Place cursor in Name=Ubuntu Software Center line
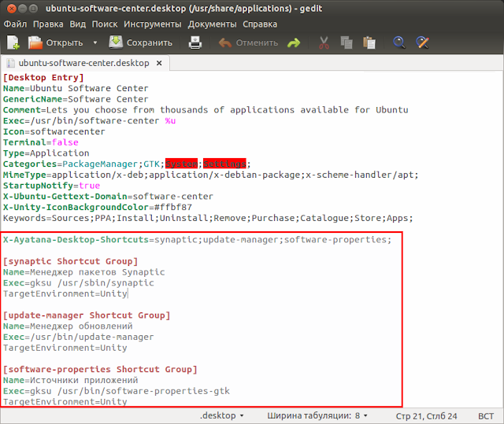Viewport: 504px width, 424px height. click(76, 88)
